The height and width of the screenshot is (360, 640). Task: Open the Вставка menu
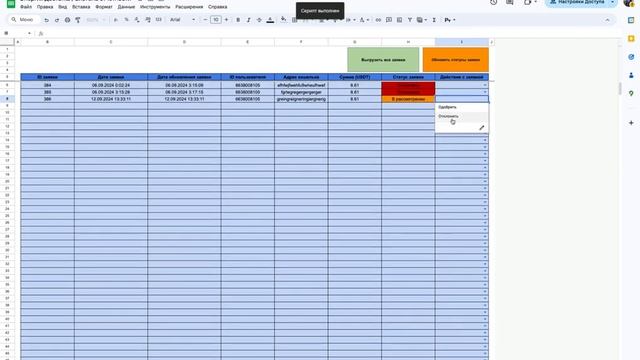pyautogui.click(x=81, y=7)
